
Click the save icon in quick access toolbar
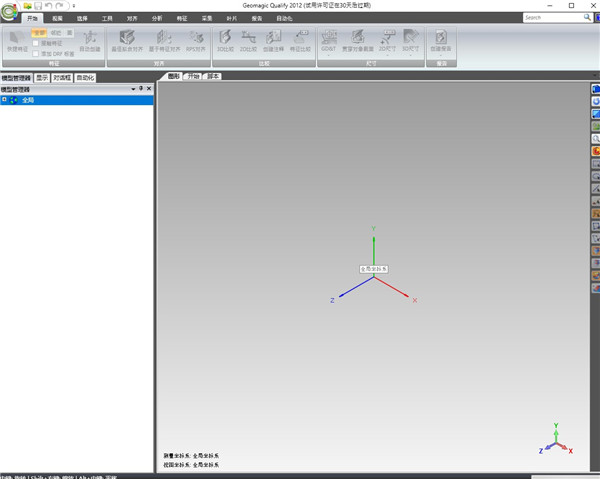coord(38,6)
